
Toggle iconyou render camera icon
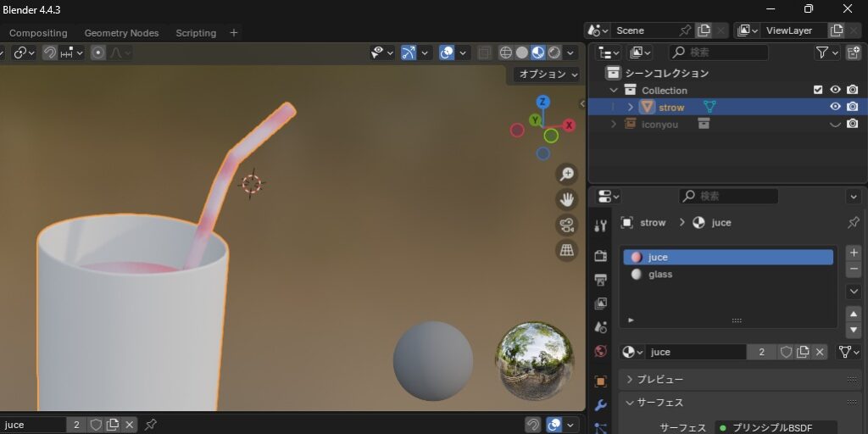[x=853, y=124]
